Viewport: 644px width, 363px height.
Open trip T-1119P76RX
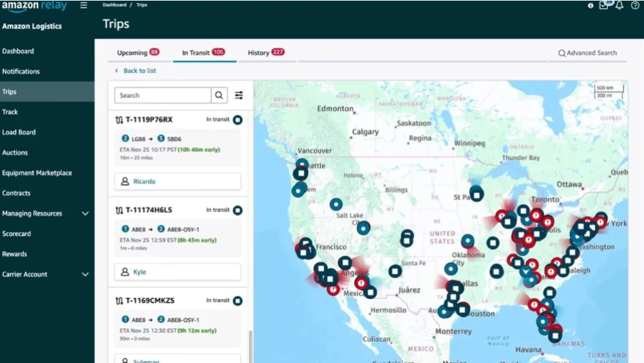(x=149, y=120)
